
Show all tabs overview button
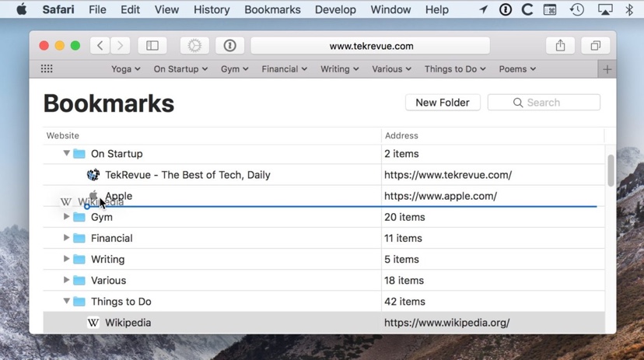595,46
